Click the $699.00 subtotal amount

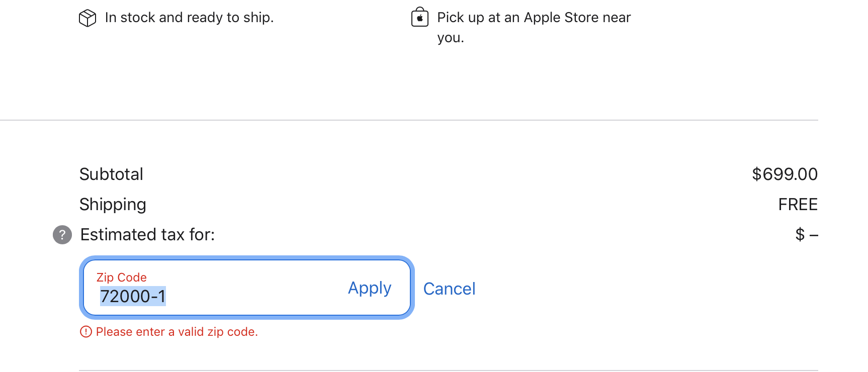point(785,174)
